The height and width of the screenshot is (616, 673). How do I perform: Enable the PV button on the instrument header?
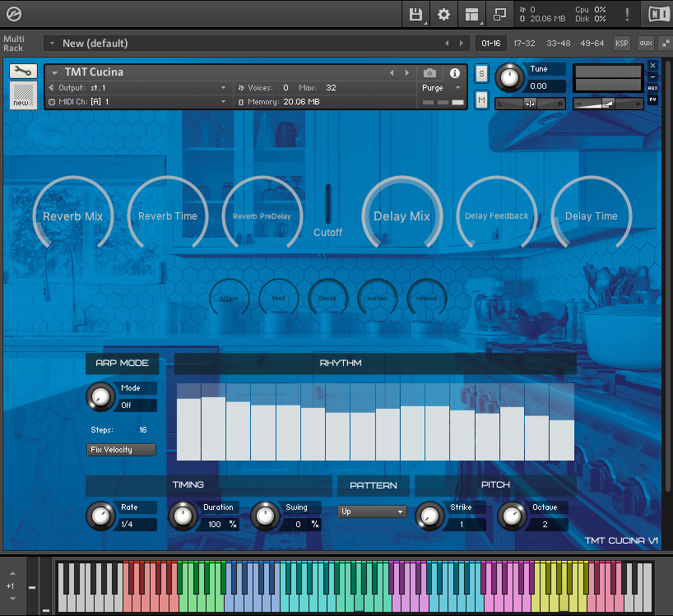652,100
